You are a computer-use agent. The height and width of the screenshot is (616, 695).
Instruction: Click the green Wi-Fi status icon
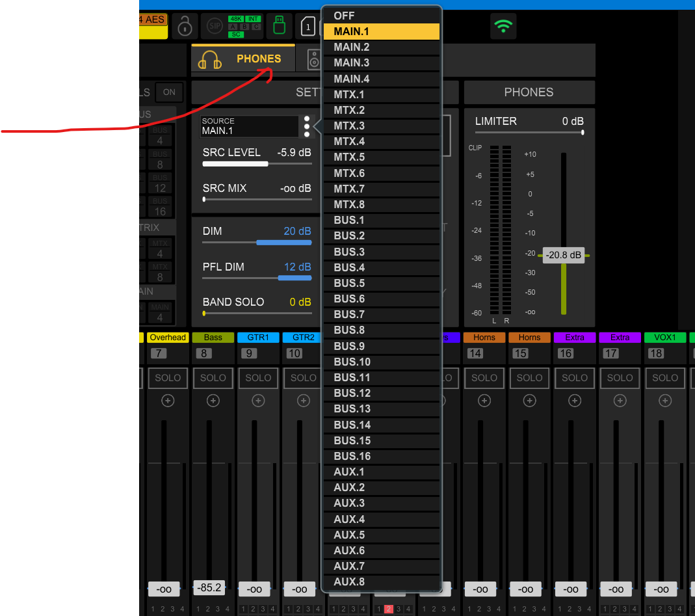click(503, 26)
